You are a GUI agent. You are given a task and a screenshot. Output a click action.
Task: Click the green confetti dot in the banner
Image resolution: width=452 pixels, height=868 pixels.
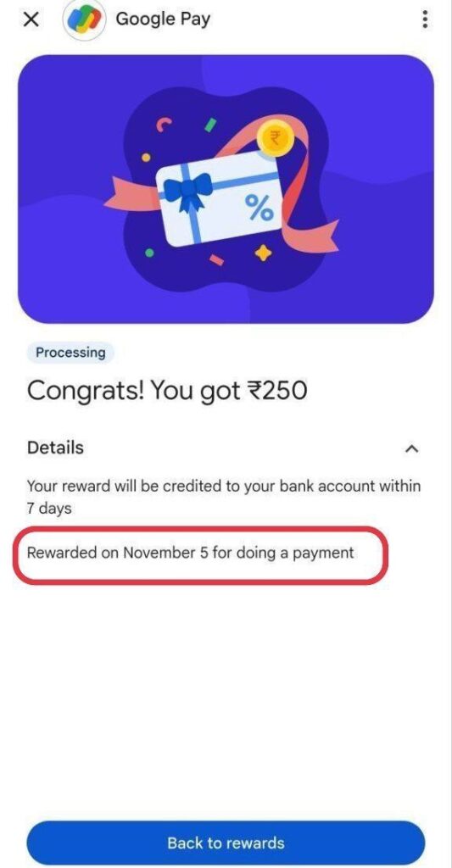point(149,253)
